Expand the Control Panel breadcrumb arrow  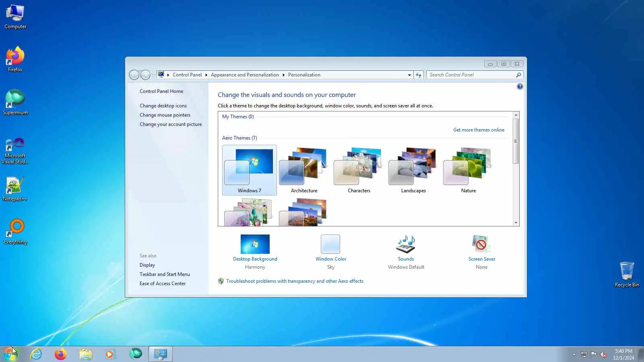click(x=206, y=75)
